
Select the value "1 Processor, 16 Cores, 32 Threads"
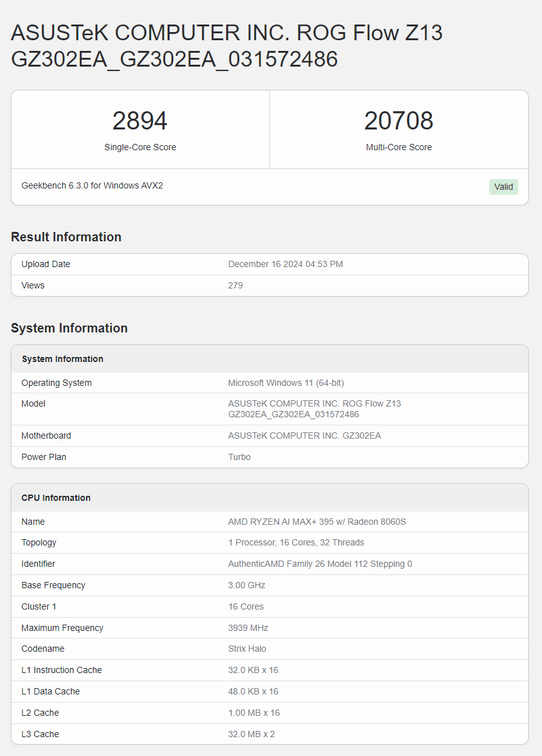pos(296,542)
